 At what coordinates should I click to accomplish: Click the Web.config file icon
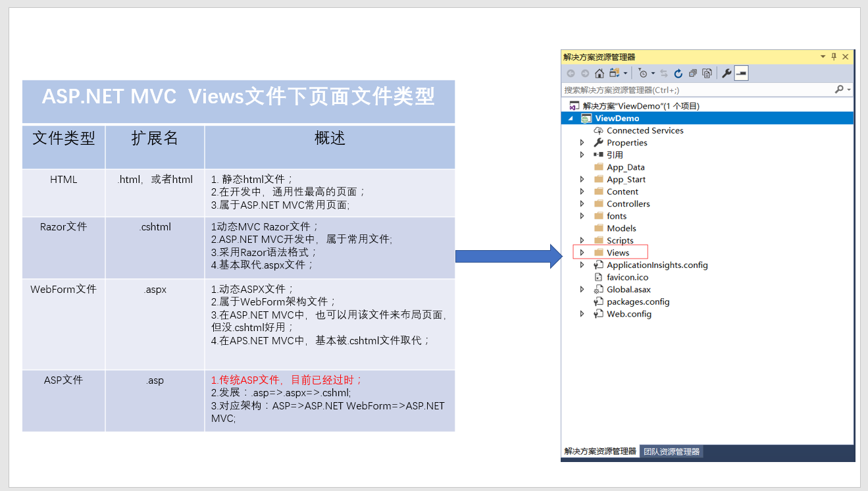[598, 314]
